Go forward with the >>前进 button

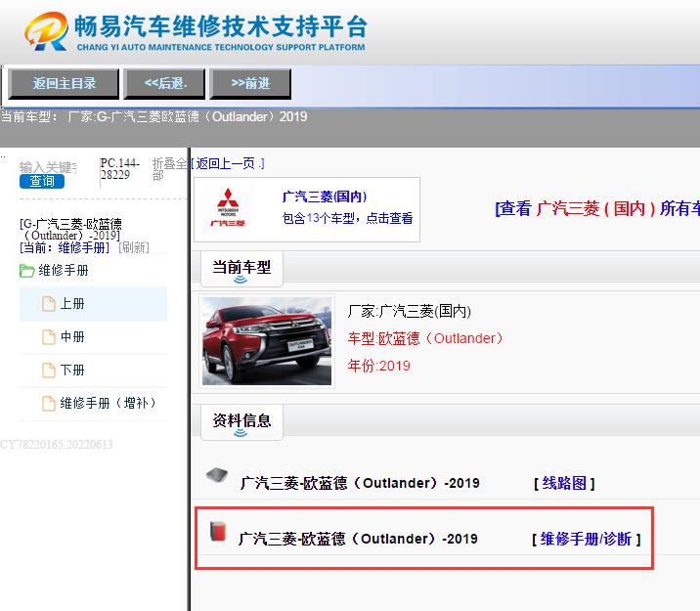tap(250, 83)
